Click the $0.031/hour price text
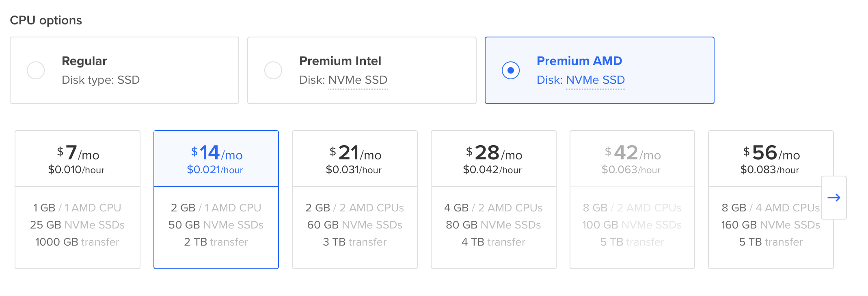This screenshot has width=868, height=296. pos(354,170)
